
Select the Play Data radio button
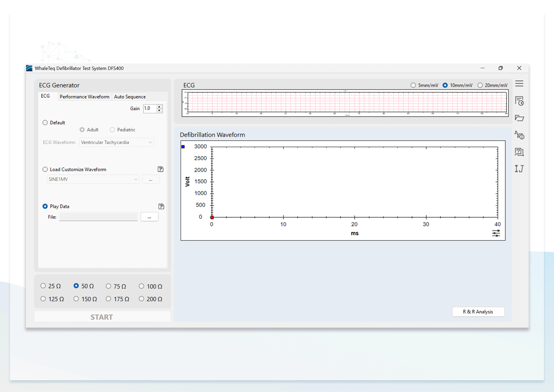point(45,206)
